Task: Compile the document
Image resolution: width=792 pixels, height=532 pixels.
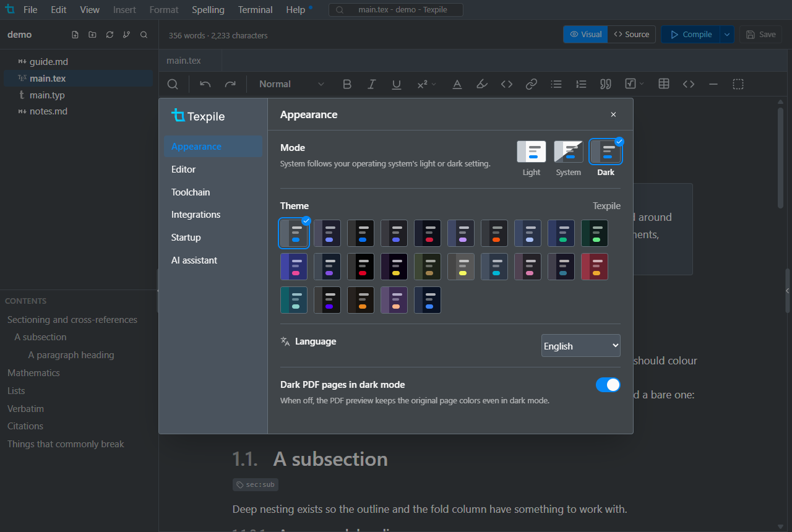Action: 691,35
